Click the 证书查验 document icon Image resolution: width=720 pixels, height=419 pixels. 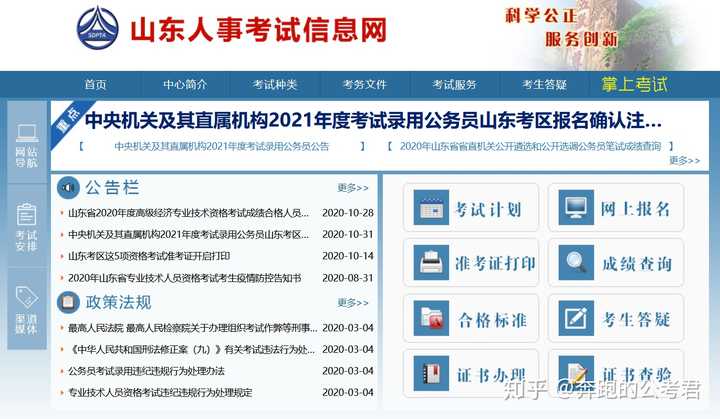[576, 374]
